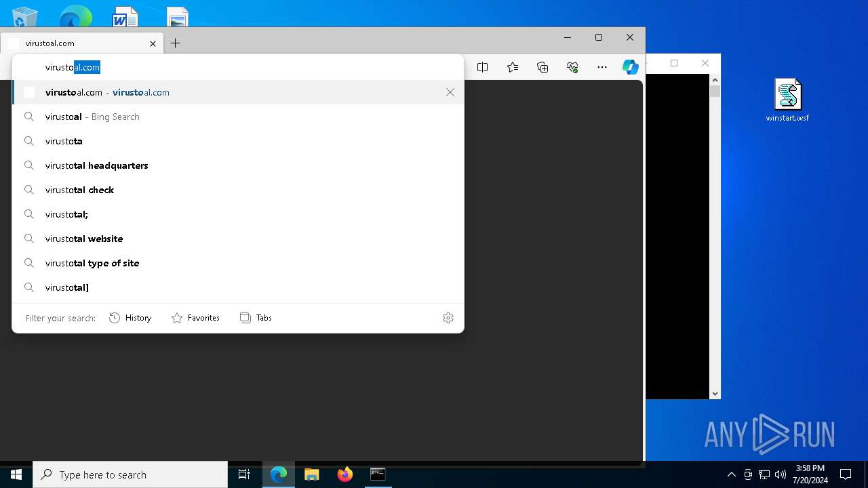Click the new tab plus button
This screenshot has height=488, width=868.
tap(175, 43)
